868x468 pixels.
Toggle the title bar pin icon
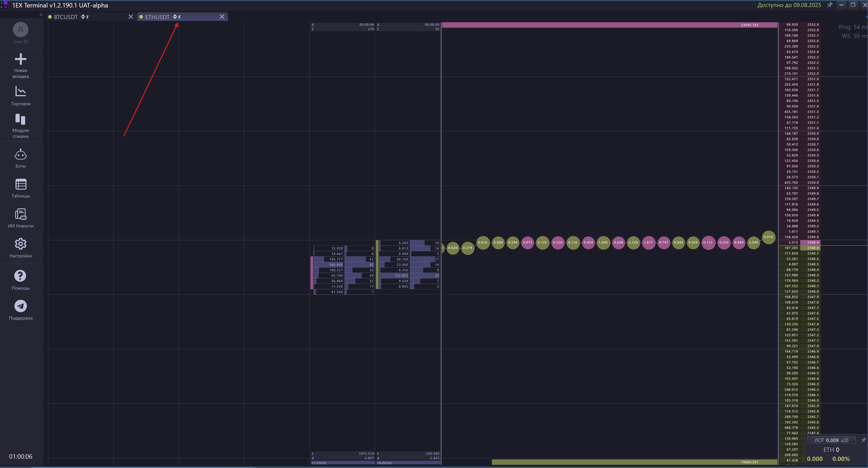click(x=830, y=5)
